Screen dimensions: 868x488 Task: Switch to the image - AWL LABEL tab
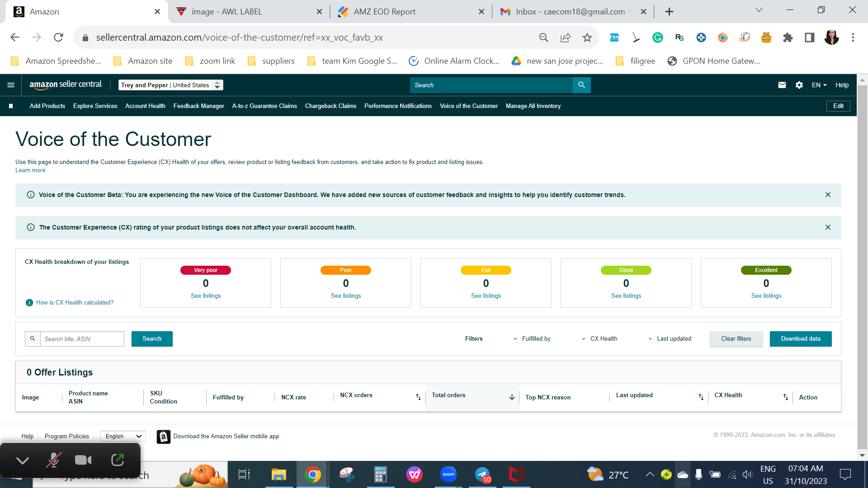(x=250, y=12)
